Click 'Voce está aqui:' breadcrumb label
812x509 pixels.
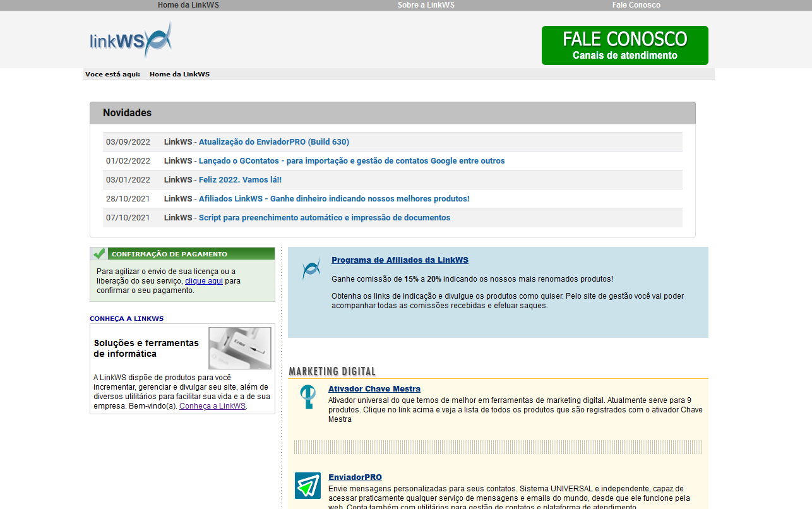112,74
